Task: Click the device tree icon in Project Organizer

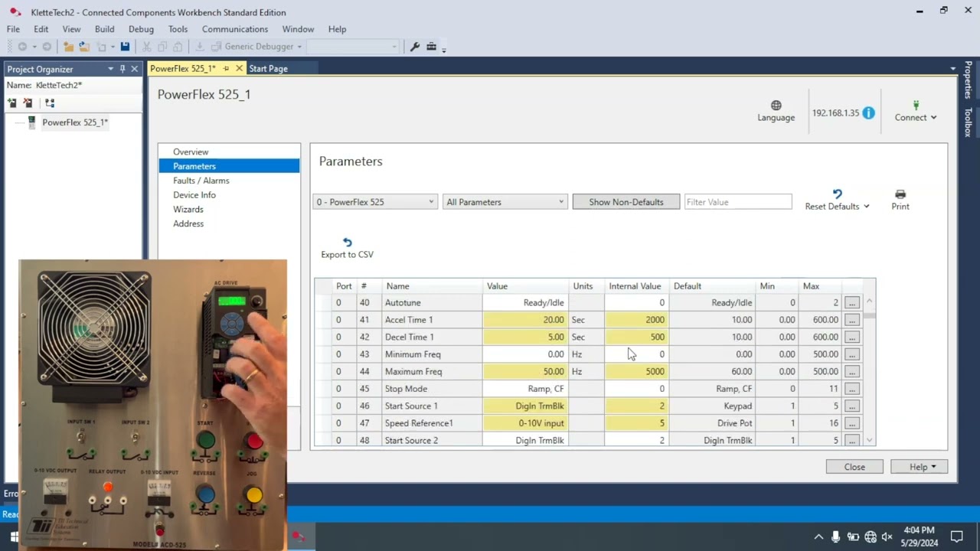Action: pyautogui.click(x=50, y=103)
